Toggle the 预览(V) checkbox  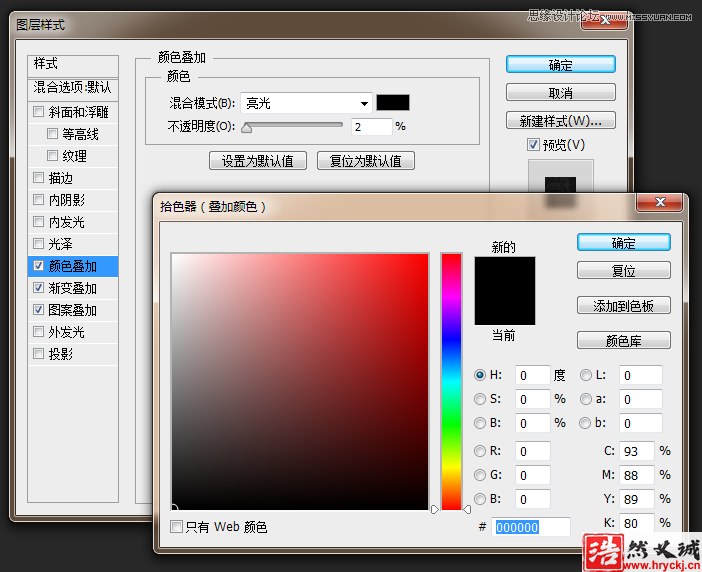click(x=533, y=145)
